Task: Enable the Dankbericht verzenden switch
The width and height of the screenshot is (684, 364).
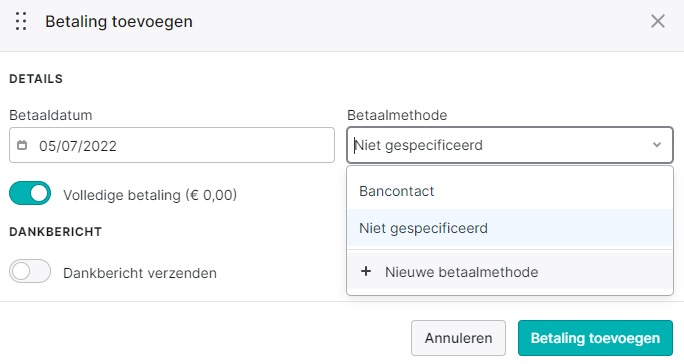Action: pos(30,271)
